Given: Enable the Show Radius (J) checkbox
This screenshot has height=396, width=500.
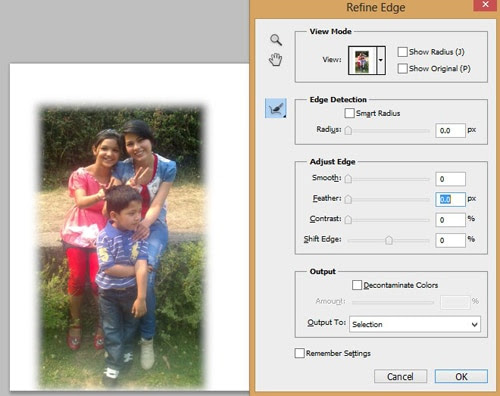Looking at the screenshot, I should pos(402,52).
